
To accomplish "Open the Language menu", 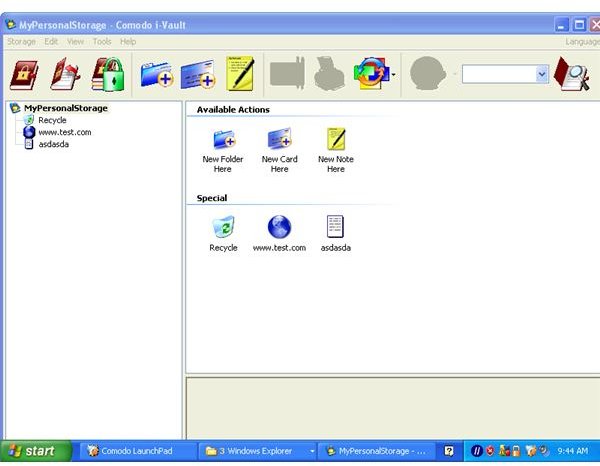I will click(x=582, y=41).
